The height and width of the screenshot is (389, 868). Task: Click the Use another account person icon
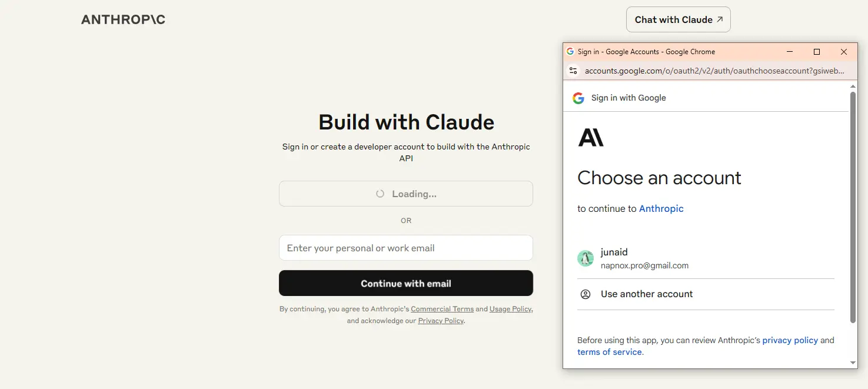click(x=586, y=294)
